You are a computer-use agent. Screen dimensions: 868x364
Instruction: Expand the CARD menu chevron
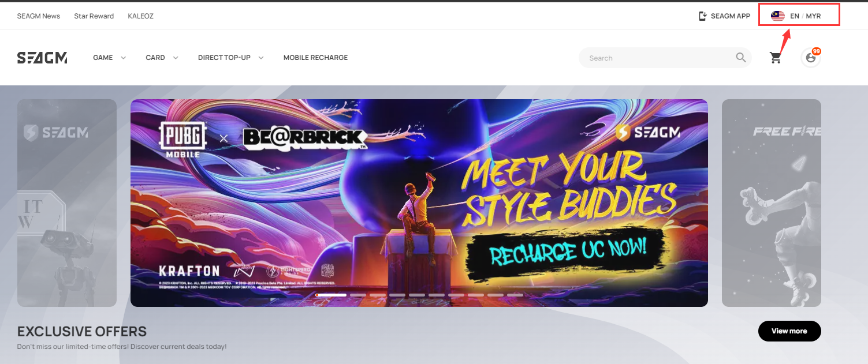coord(176,58)
